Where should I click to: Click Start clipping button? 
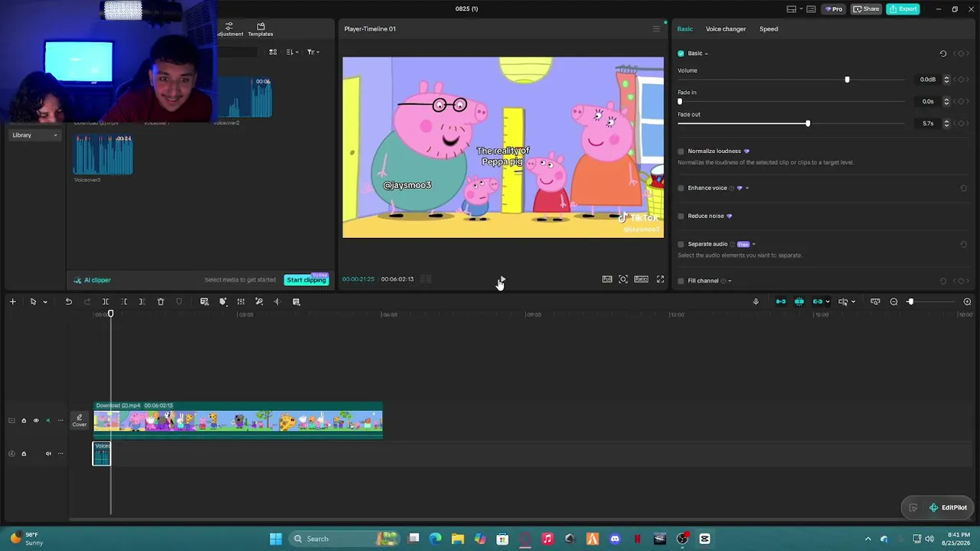(x=306, y=280)
